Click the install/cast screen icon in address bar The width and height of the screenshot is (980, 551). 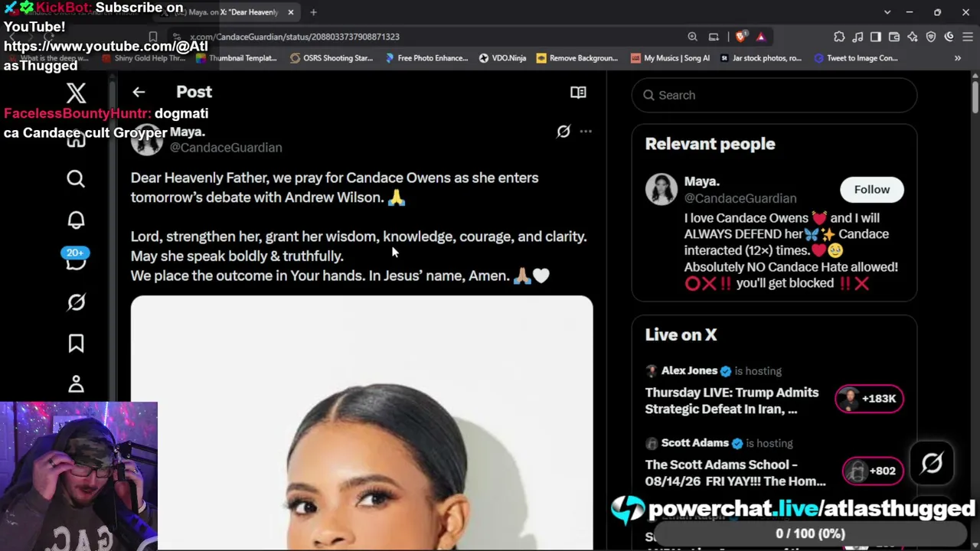point(714,37)
